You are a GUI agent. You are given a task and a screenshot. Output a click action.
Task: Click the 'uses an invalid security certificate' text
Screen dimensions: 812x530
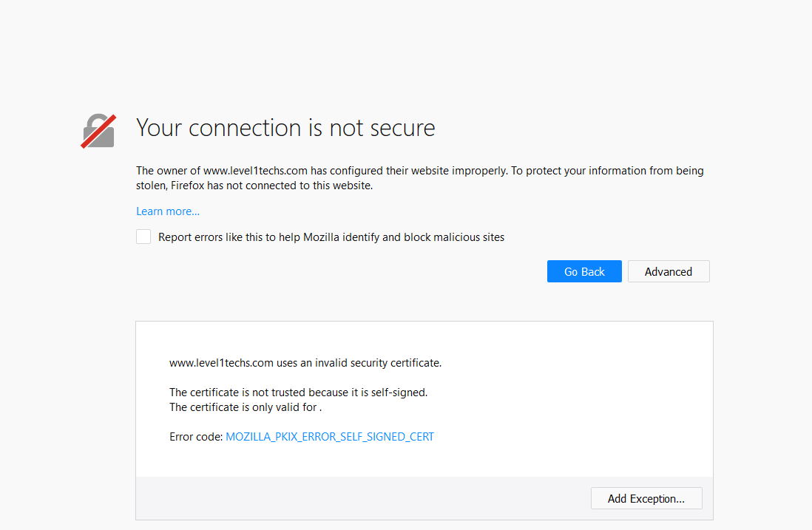pyautogui.click(x=359, y=363)
